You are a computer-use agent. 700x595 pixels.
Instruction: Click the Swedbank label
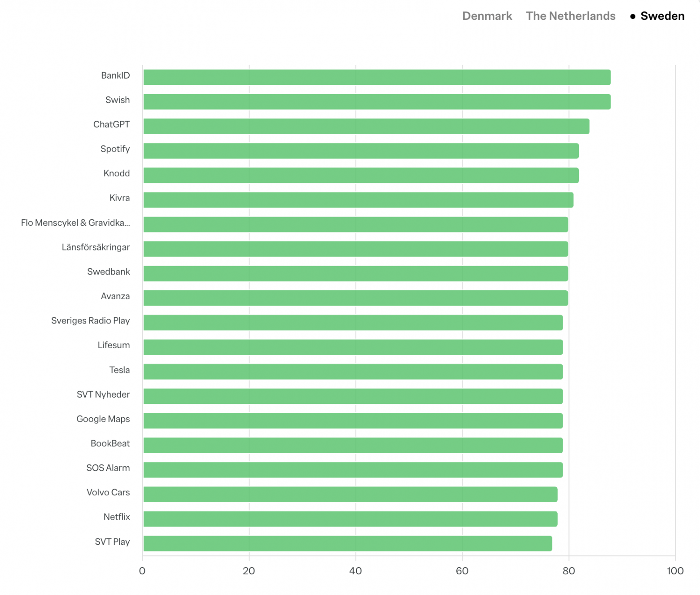[x=109, y=271]
